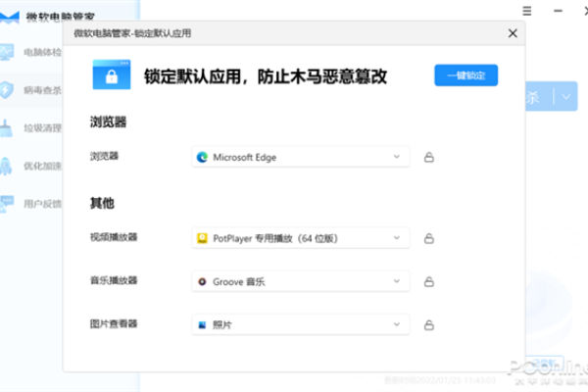Click the 微软电脑管家 logo icon
The height and width of the screenshot is (392, 588).
pos(10,18)
